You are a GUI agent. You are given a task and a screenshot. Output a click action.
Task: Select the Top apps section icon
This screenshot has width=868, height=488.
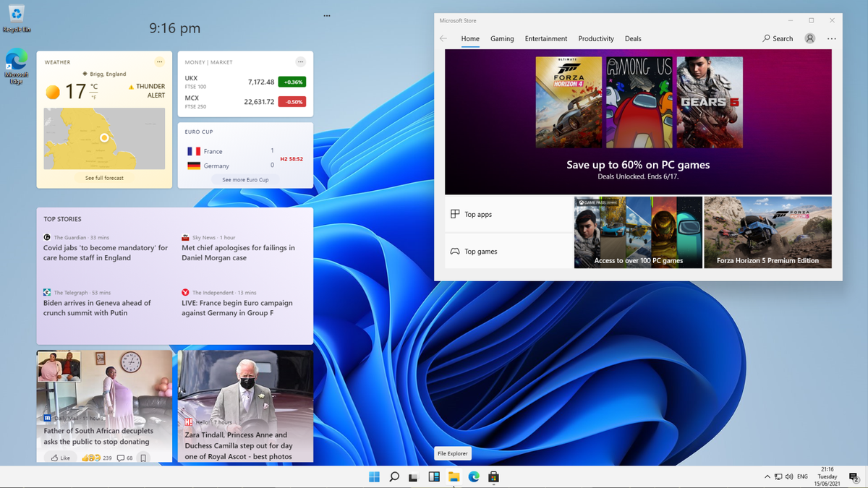(454, 214)
